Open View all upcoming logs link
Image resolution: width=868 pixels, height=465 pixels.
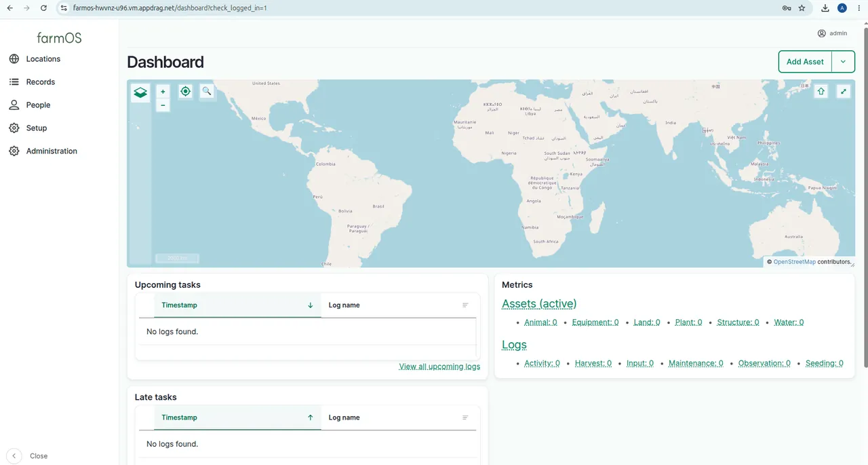coord(439,367)
